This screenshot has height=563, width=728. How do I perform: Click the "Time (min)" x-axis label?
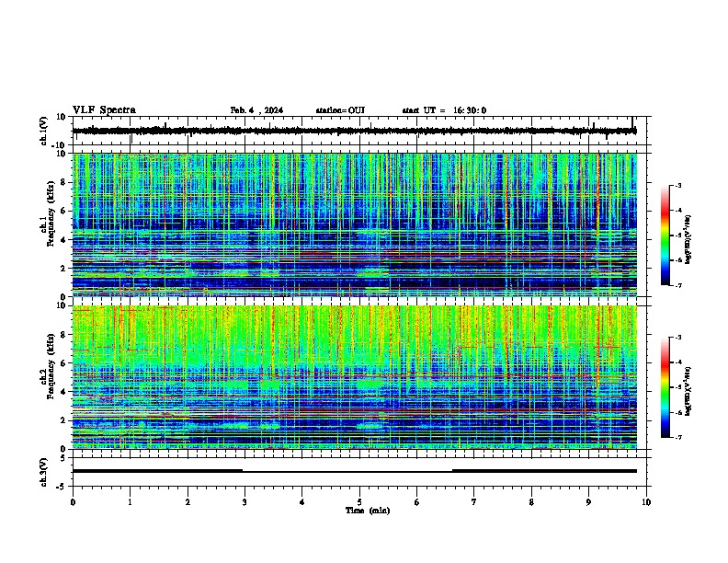(368, 511)
